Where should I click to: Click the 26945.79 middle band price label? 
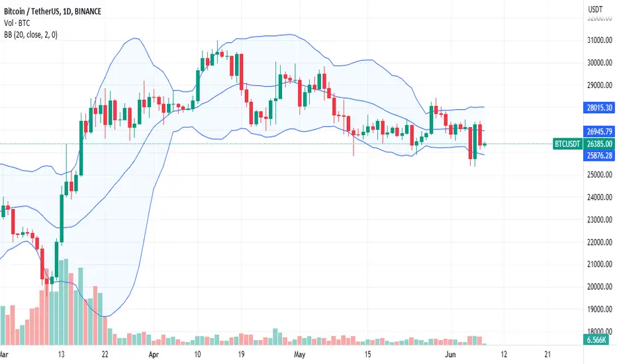point(599,132)
